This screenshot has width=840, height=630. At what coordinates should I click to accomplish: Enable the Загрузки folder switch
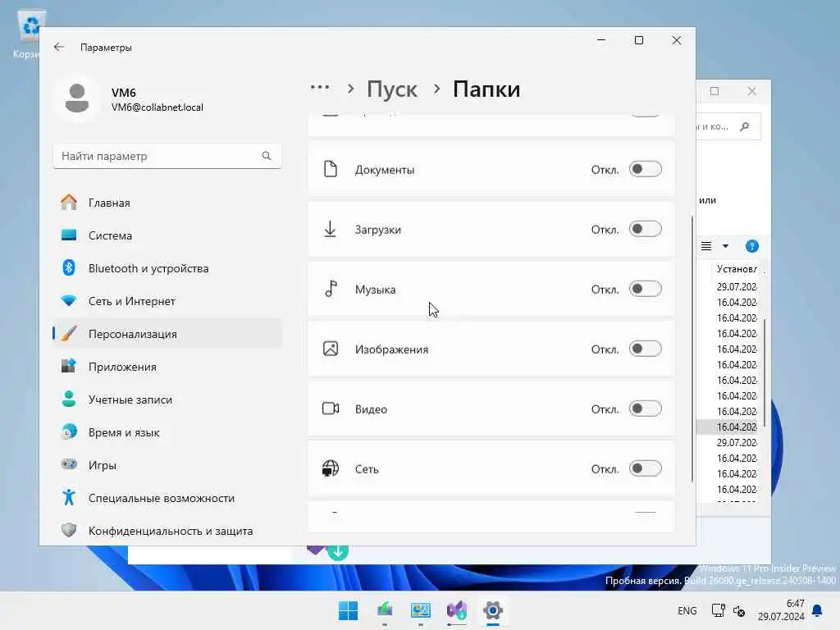point(645,230)
